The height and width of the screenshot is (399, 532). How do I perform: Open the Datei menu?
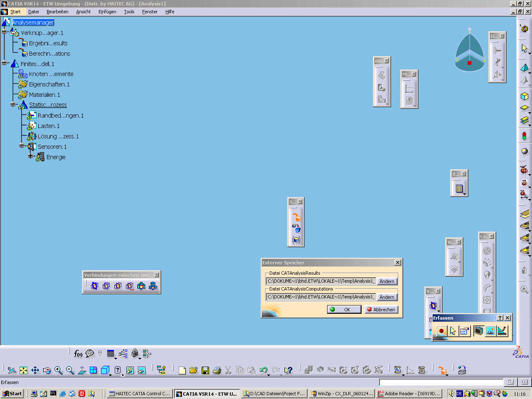pos(34,12)
